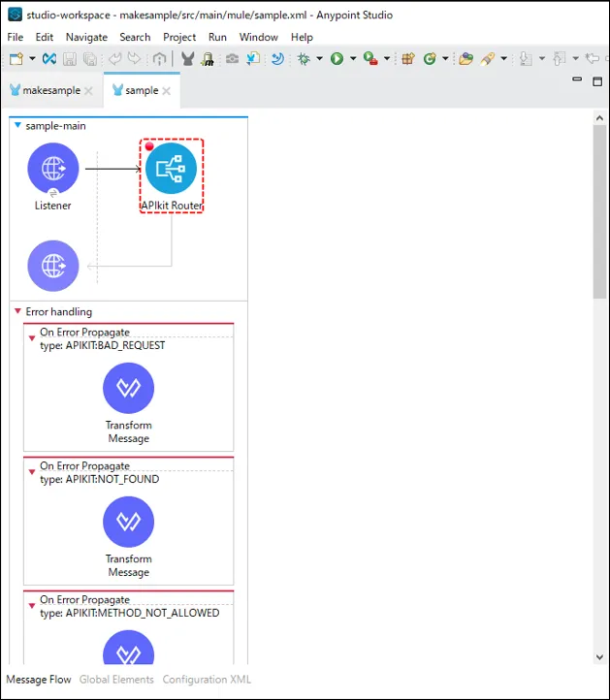The width and height of the screenshot is (610, 700).
Task: Click the Previous Annotation up-arrow icon
Action: 560,58
